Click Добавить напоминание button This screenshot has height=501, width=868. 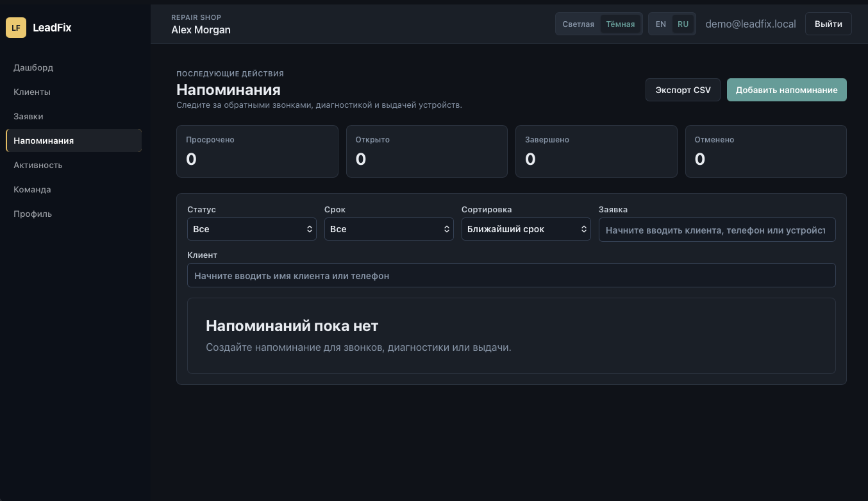[x=787, y=90]
